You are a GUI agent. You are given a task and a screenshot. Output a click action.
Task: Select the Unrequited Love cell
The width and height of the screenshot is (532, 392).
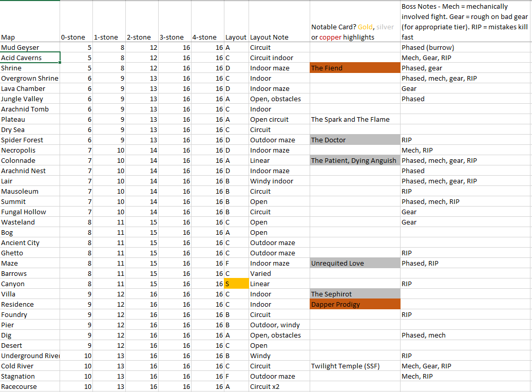tap(355, 263)
